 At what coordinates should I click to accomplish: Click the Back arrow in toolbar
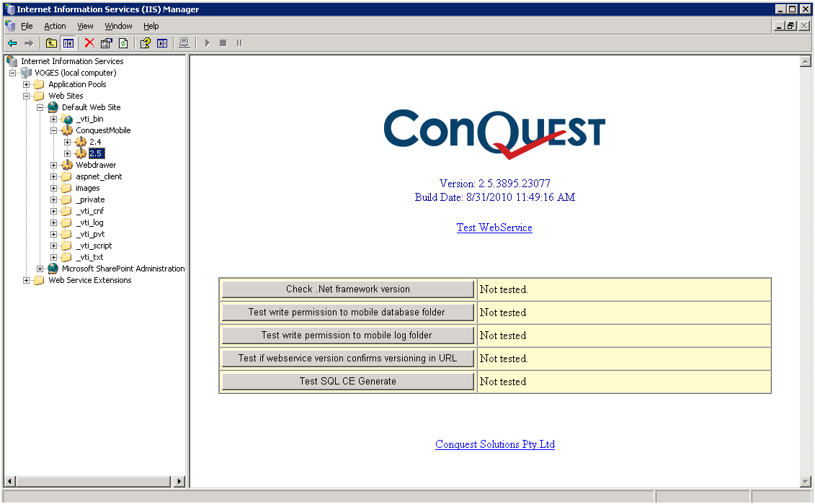pyautogui.click(x=12, y=43)
